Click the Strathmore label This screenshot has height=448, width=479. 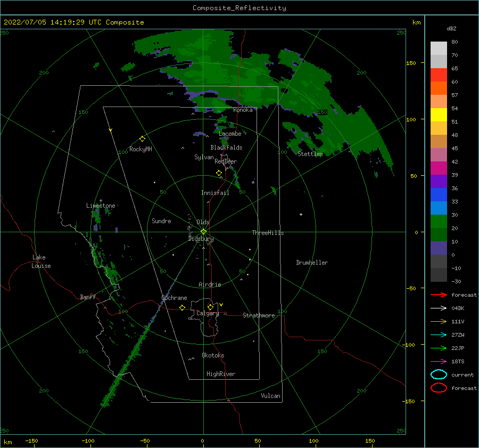click(x=259, y=315)
